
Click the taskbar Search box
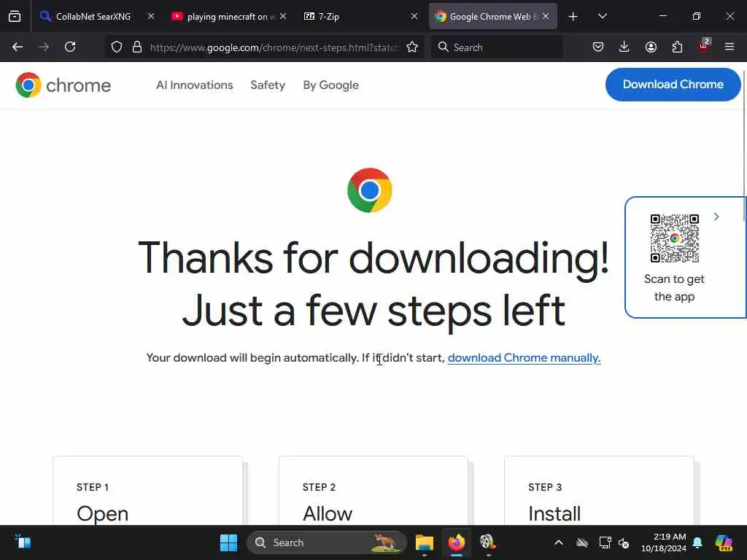click(327, 542)
